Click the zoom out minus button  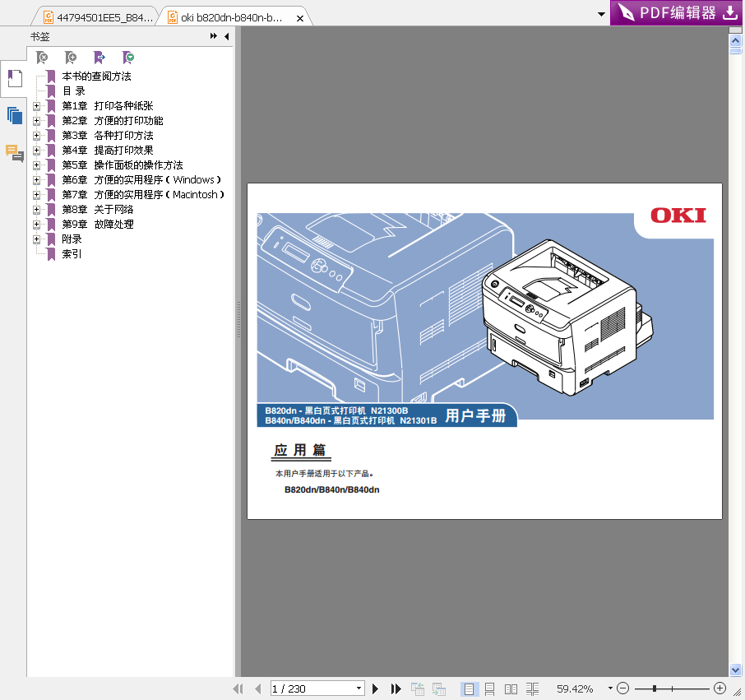coord(623,688)
